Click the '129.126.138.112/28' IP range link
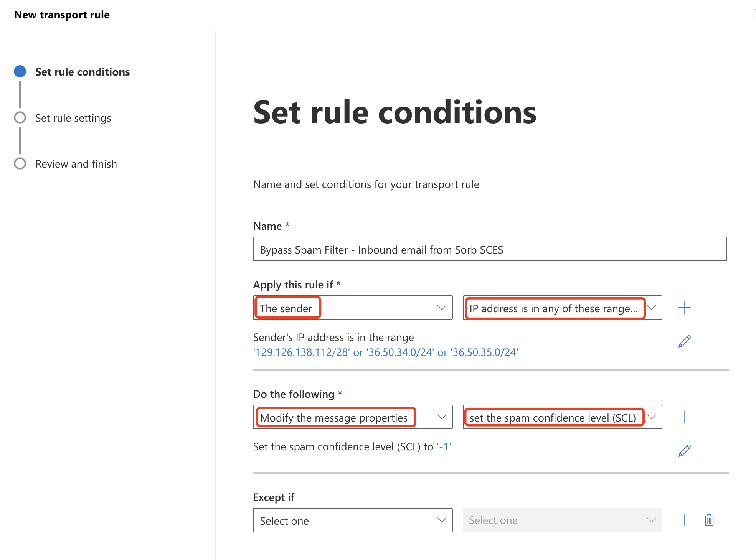The width and height of the screenshot is (756, 560). 301,352
